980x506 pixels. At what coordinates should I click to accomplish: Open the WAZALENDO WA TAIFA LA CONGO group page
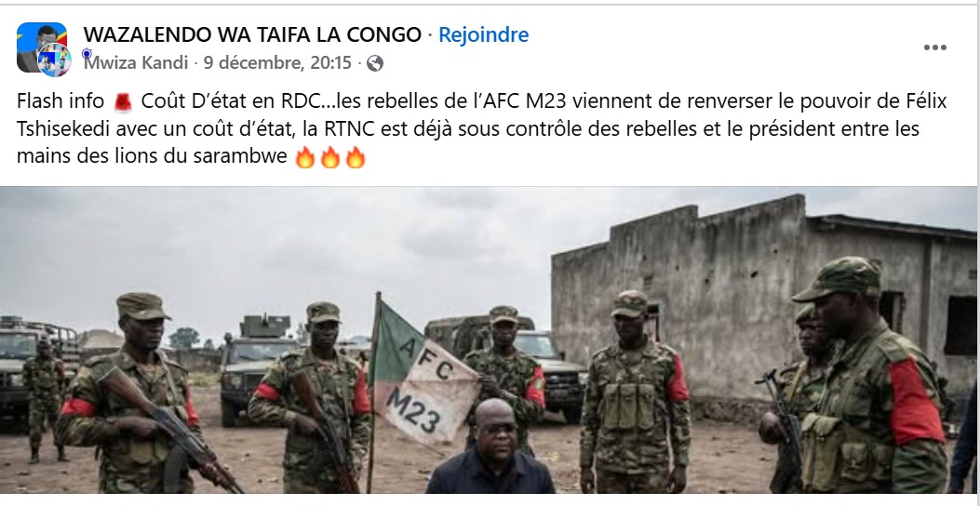tap(252, 35)
